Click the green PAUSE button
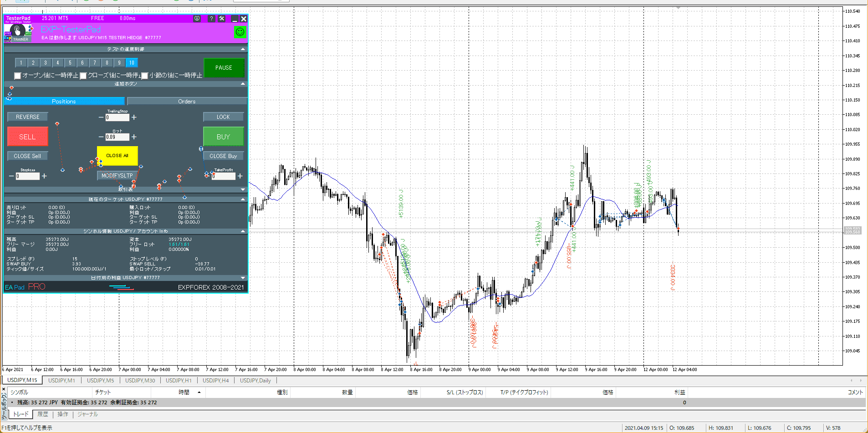 click(224, 68)
